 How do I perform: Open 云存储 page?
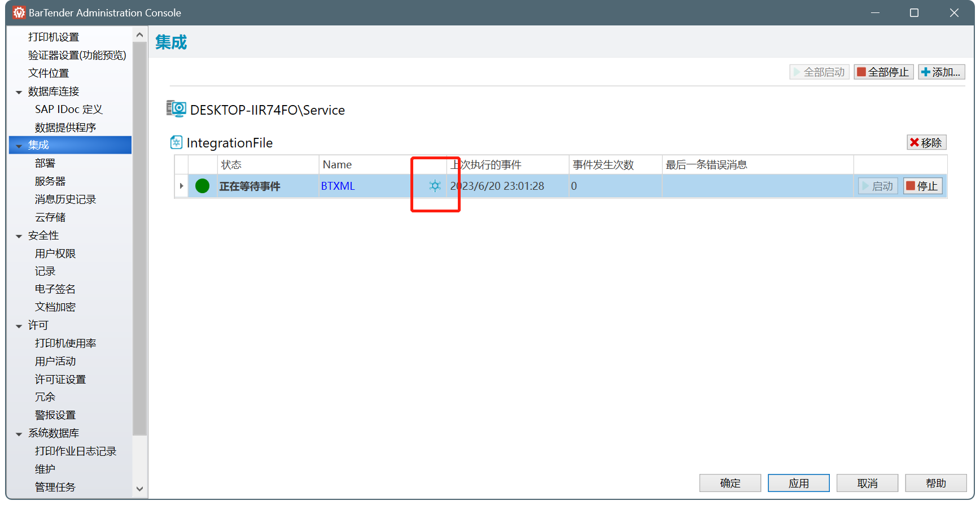[x=50, y=217]
